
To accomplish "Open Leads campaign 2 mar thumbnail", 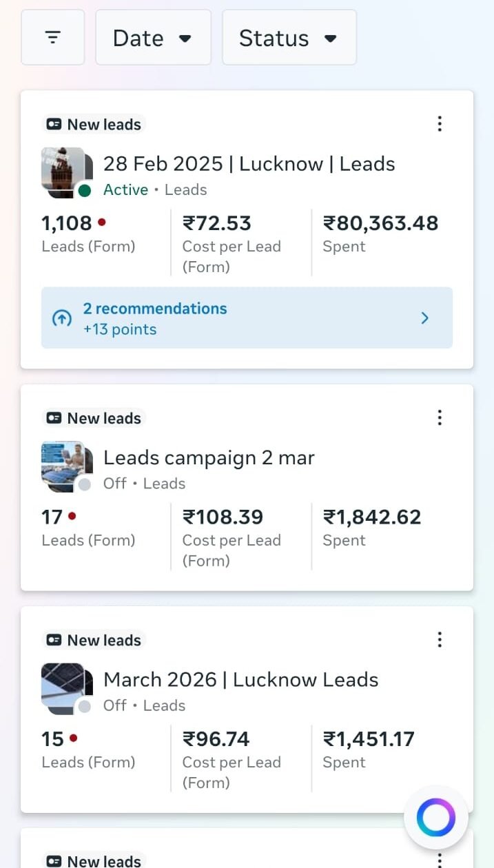I will 63,463.
